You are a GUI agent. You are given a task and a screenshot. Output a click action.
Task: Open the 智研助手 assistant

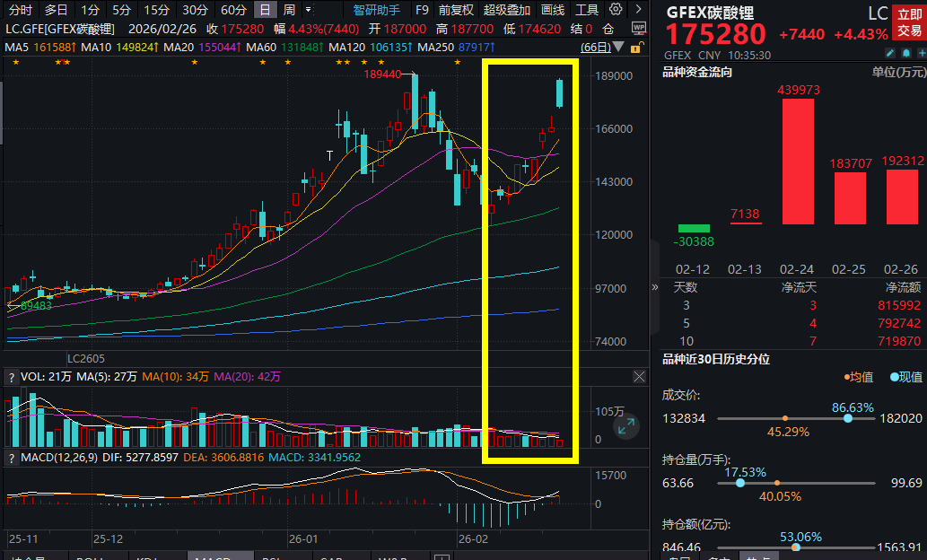tap(376, 10)
